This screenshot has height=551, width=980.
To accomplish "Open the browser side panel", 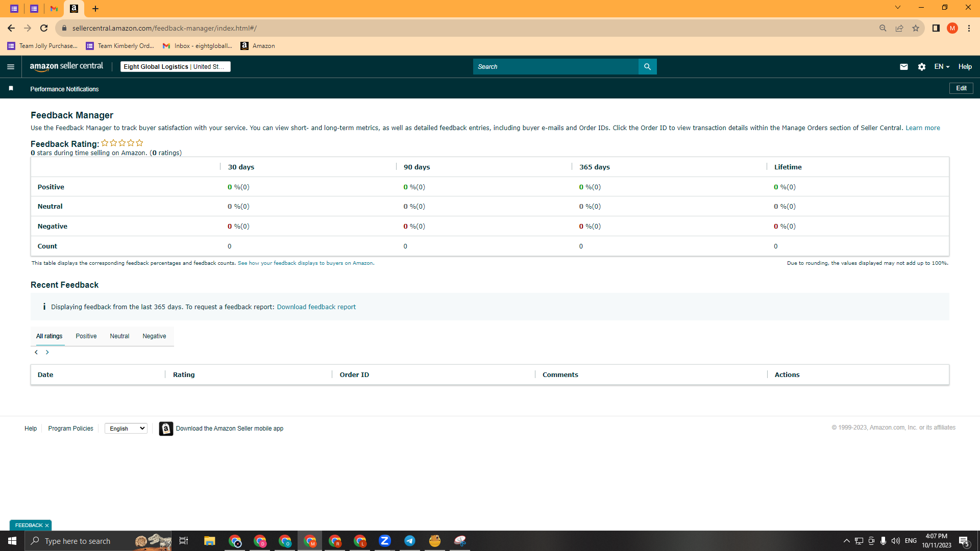I will (x=936, y=28).
